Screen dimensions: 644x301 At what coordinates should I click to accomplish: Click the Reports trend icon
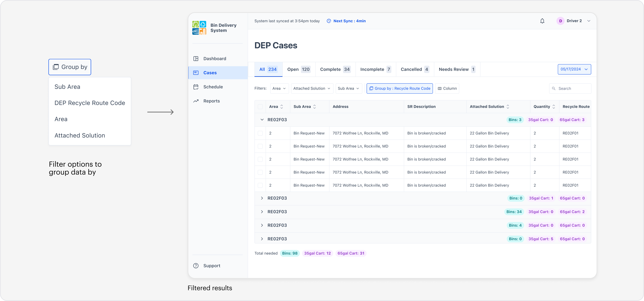pyautogui.click(x=196, y=101)
